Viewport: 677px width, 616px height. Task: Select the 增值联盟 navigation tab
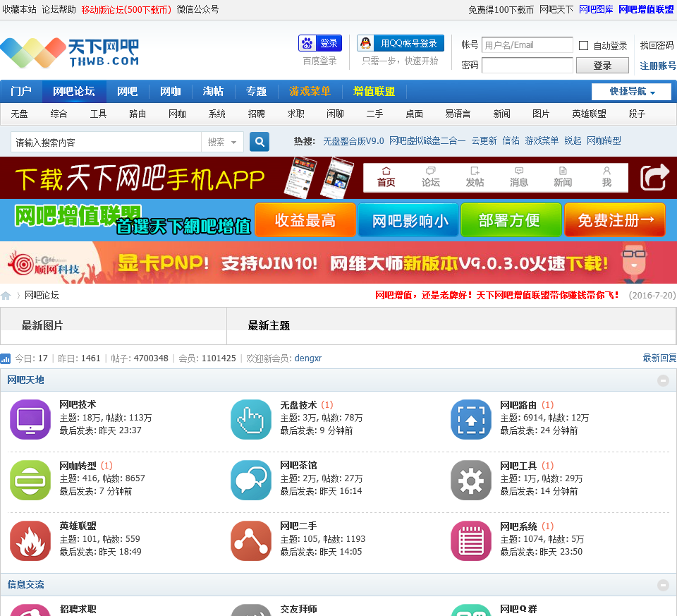pyautogui.click(x=374, y=91)
